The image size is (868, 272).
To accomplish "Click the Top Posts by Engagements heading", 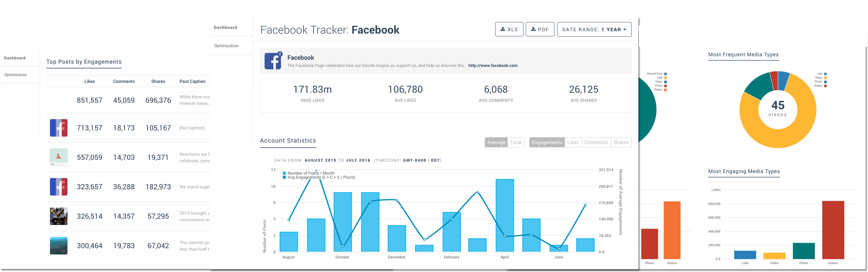I will pos(84,62).
